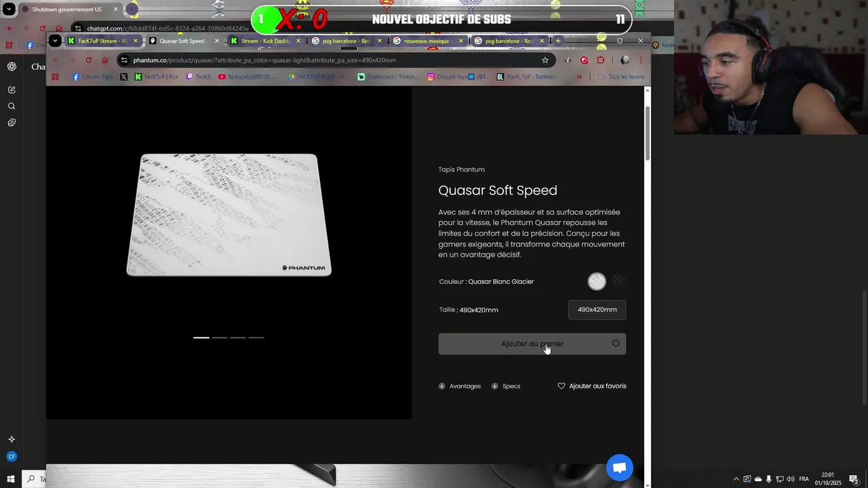Select the Quasar Soft Speed tab
868x488 pixels.
click(182, 41)
